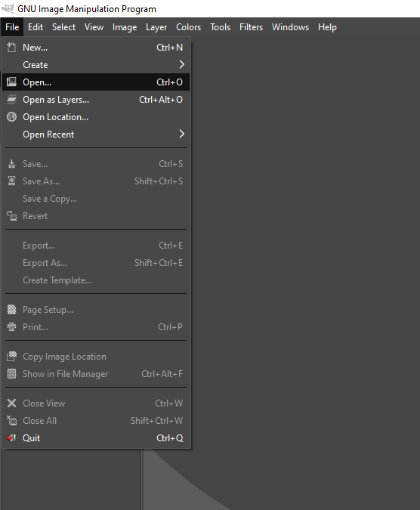Click the Page Setup icon
This screenshot has width=420, height=510.
point(11,310)
